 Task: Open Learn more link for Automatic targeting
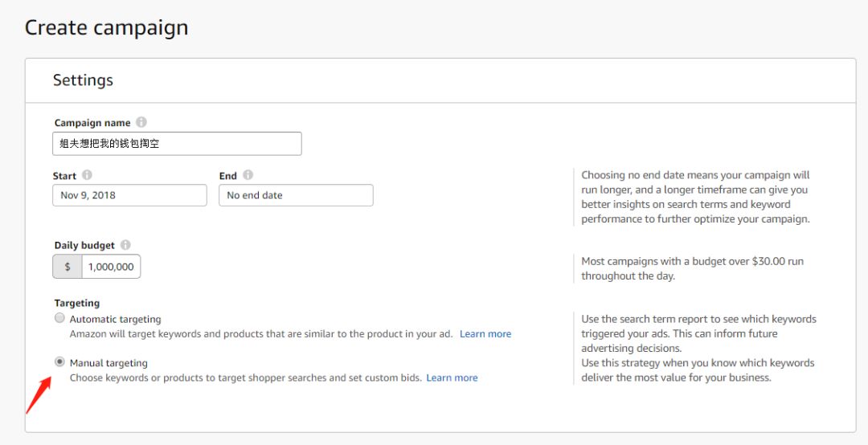[x=485, y=334]
